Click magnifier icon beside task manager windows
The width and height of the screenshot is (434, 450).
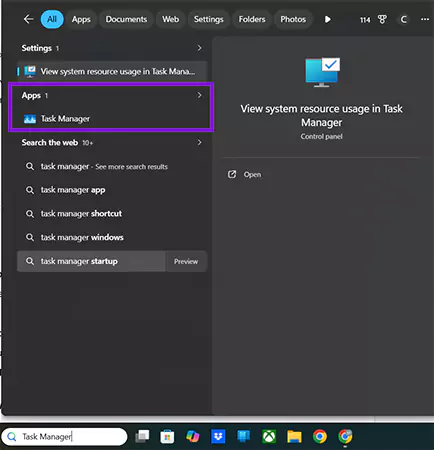point(30,237)
